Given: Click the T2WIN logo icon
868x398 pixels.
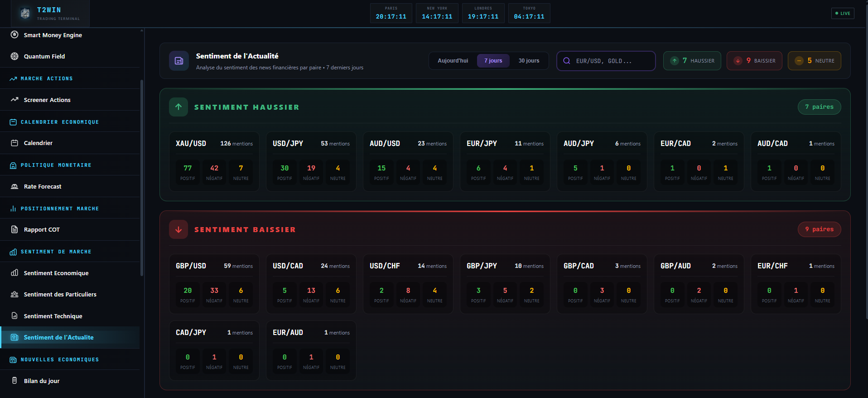Looking at the screenshot, I should (25, 14).
